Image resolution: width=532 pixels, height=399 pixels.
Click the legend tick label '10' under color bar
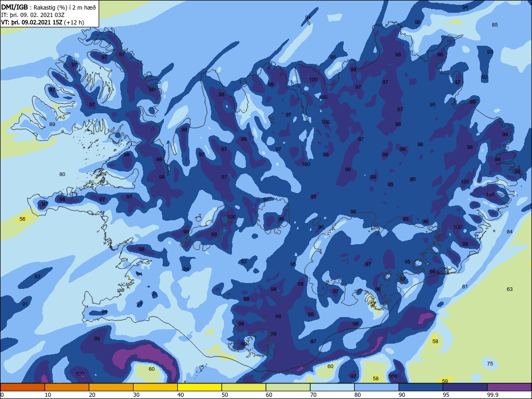[x=48, y=395]
